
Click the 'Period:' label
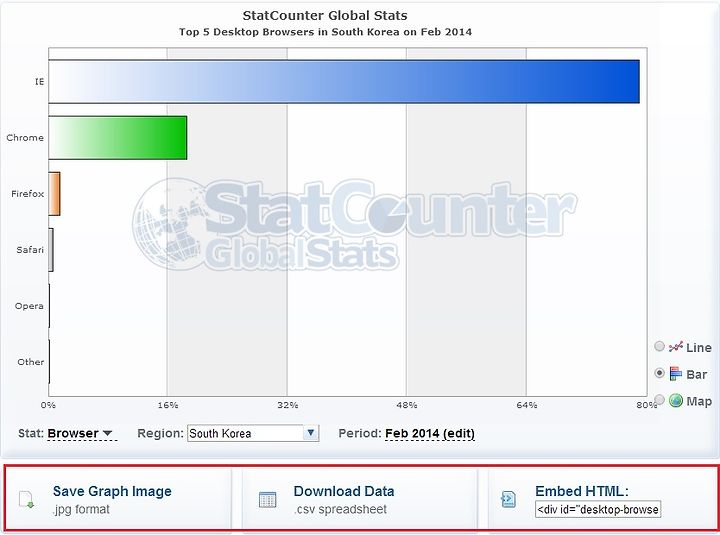click(360, 434)
